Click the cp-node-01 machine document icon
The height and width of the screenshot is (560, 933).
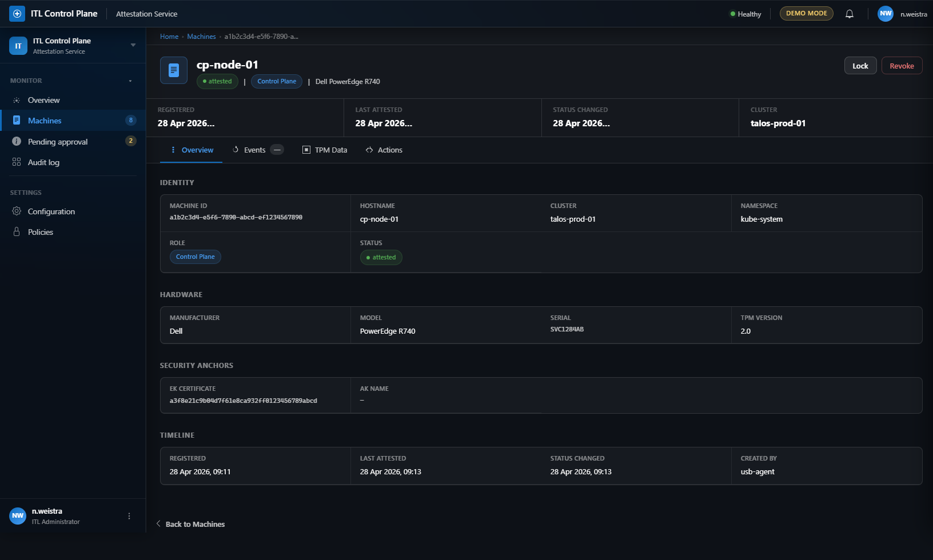point(174,70)
